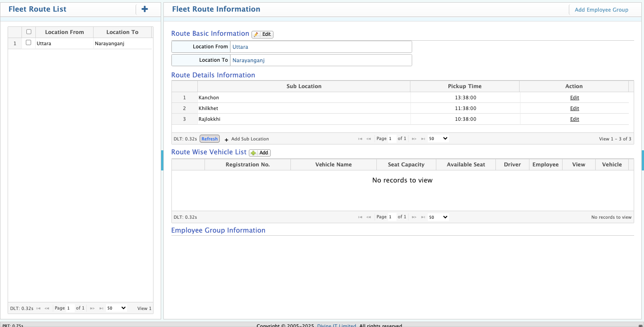Click next-page arrow in Fleet Route List pagination
The height and width of the screenshot is (327, 644).
click(92, 308)
